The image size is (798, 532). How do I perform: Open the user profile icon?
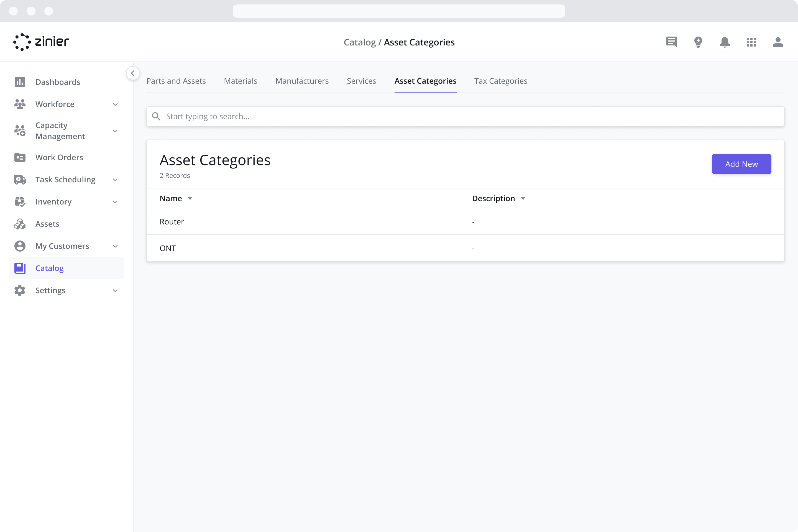pyautogui.click(x=778, y=42)
